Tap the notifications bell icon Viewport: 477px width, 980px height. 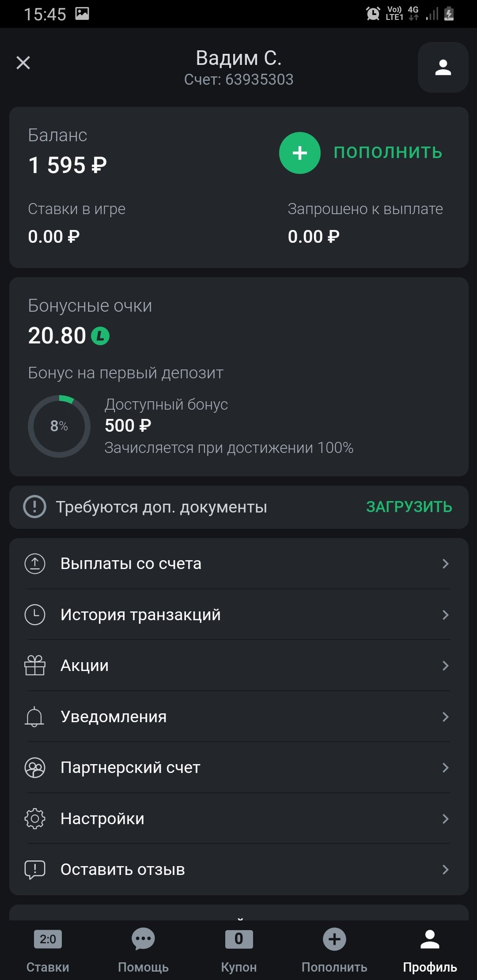pos(35,716)
